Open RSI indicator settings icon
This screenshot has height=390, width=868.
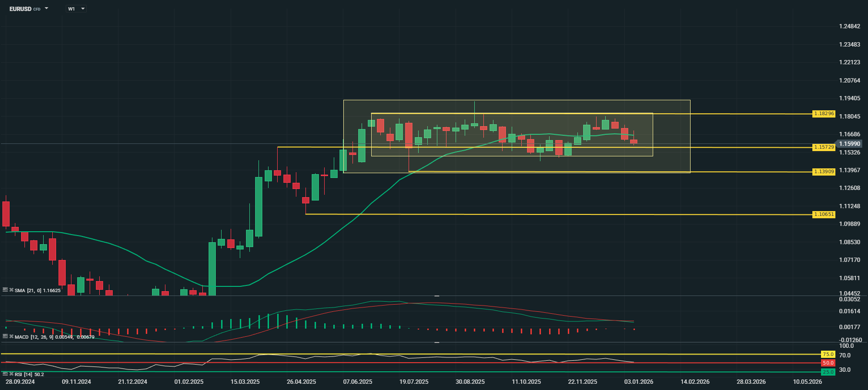pos(5,374)
